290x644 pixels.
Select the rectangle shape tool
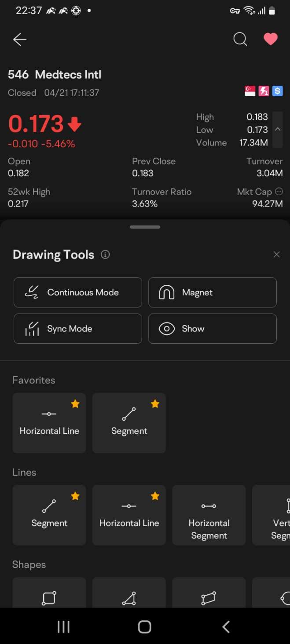49,593
